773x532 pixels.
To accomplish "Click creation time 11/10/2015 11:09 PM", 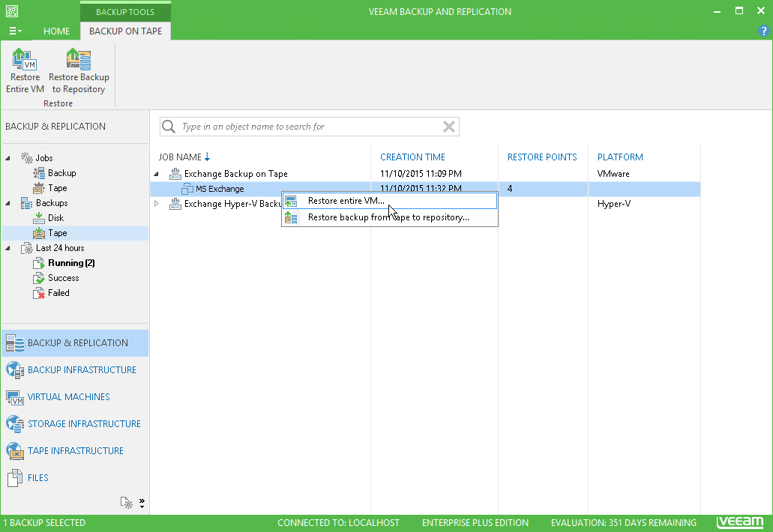I will pyautogui.click(x=421, y=173).
